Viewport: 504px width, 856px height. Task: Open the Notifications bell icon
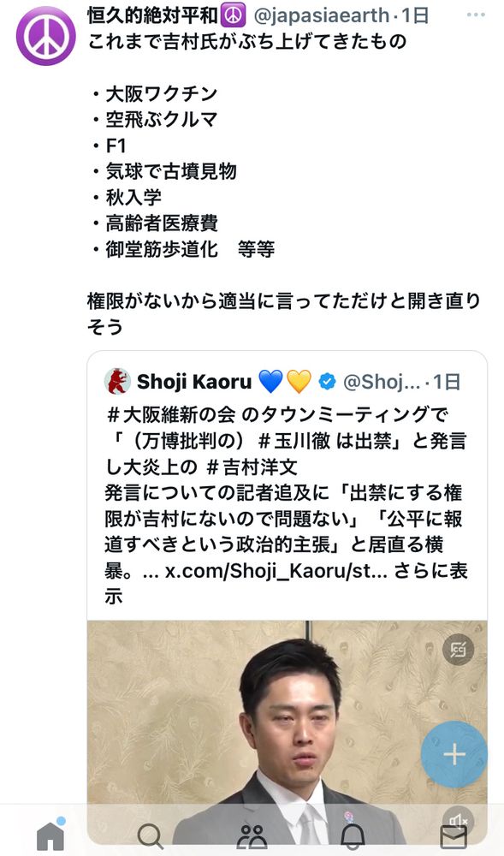(x=353, y=835)
